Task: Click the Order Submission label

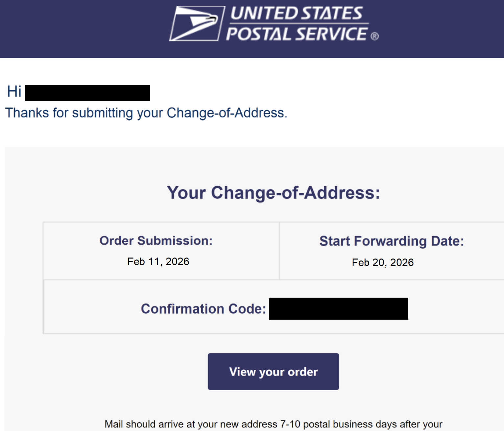Action: pos(156,241)
